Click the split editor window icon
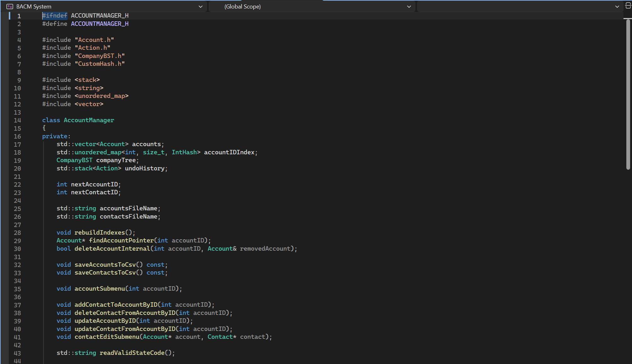Viewport: 632px width, 364px height. (x=628, y=5)
